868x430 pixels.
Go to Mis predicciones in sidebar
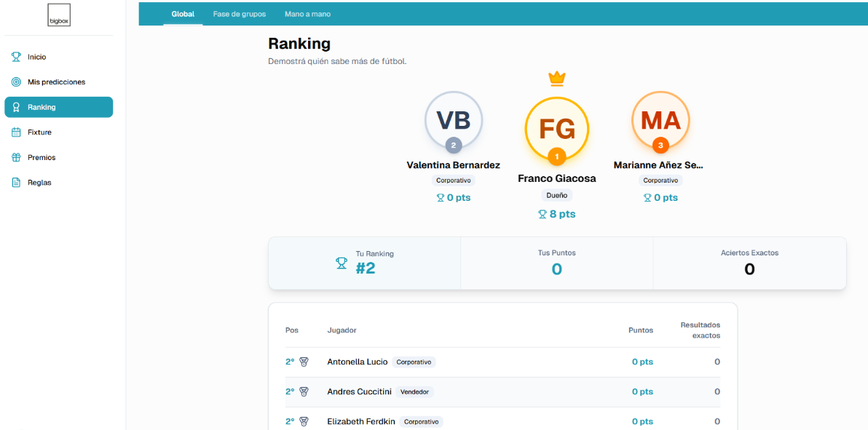coord(56,82)
